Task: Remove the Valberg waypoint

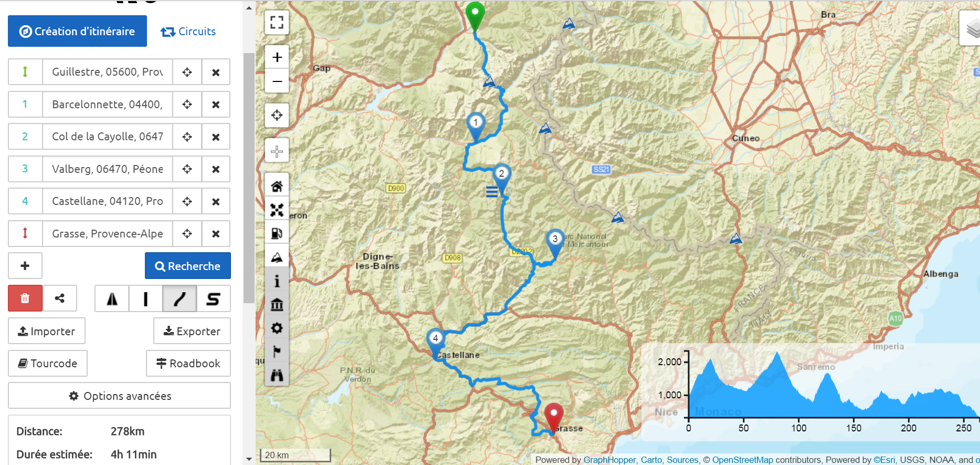Action: click(x=216, y=169)
